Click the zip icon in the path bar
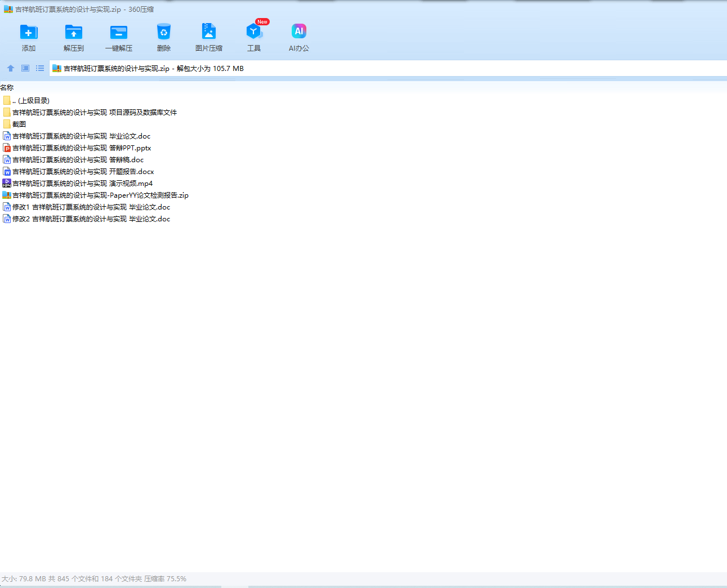The width and height of the screenshot is (727, 588). 57,69
